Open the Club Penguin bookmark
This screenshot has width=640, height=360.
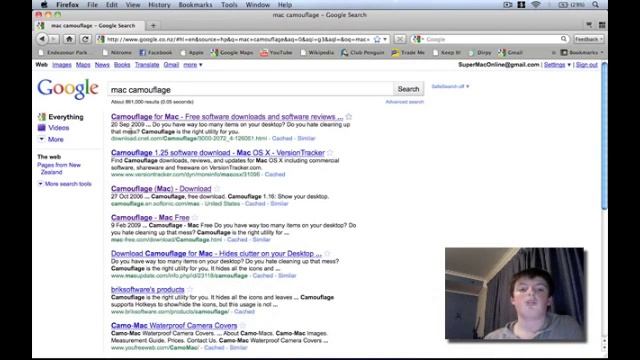362,53
